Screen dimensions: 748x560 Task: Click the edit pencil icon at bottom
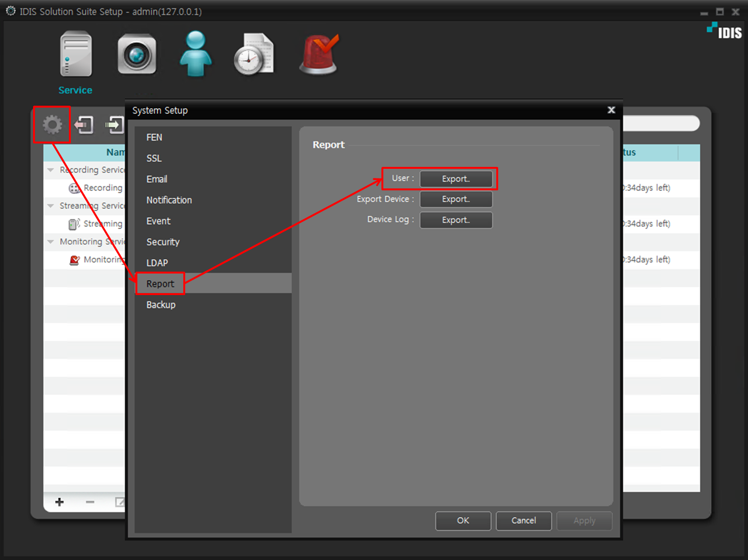click(x=120, y=502)
